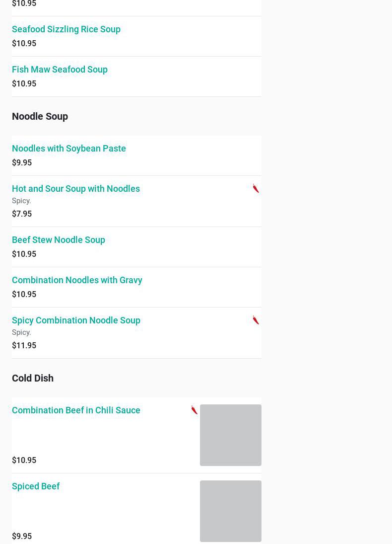
Task: Open Beef Stew Noodle Soup item
Action: coord(59,240)
